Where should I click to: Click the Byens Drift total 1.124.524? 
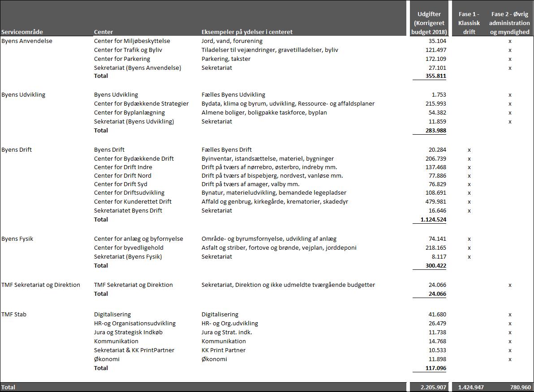[433, 219]
